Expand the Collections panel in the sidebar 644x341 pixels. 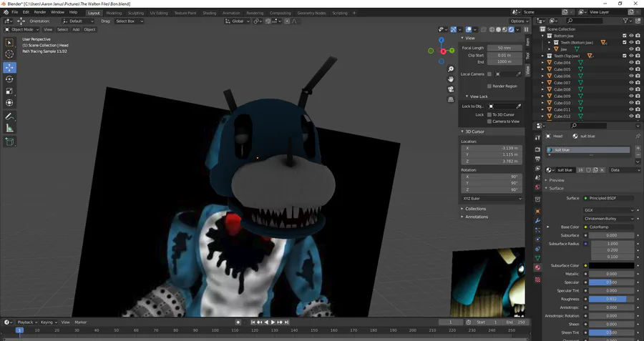click(475, 209)
